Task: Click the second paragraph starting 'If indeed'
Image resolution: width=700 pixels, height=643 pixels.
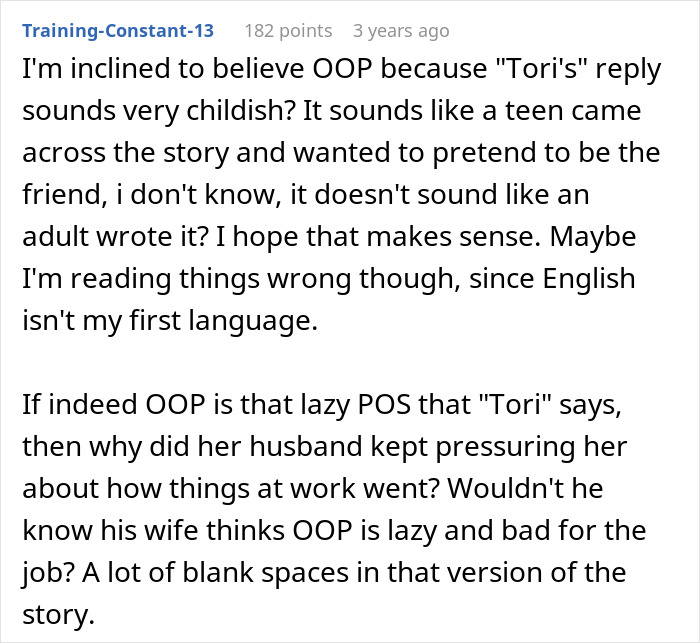Action: pyautogui.click(x=334, y=509)
